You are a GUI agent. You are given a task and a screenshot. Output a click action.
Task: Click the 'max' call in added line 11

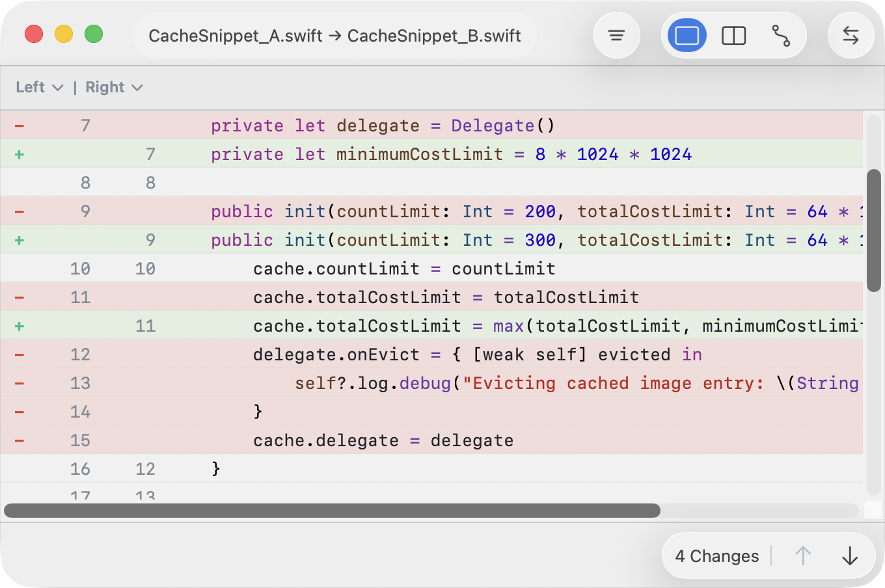click(x=509, y=326)
